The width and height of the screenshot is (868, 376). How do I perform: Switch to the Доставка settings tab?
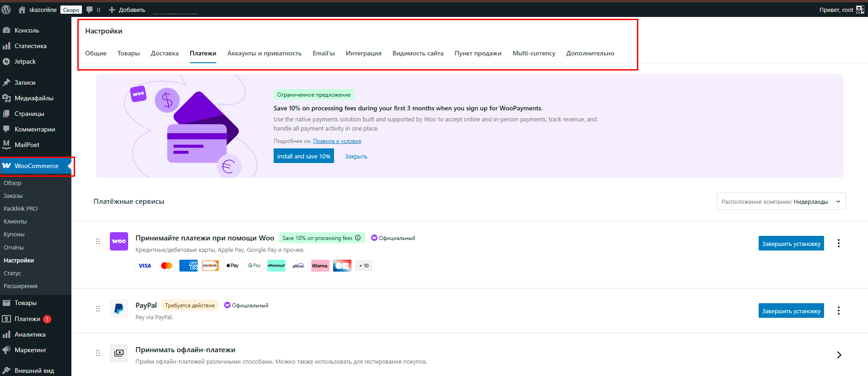[165, 53]
